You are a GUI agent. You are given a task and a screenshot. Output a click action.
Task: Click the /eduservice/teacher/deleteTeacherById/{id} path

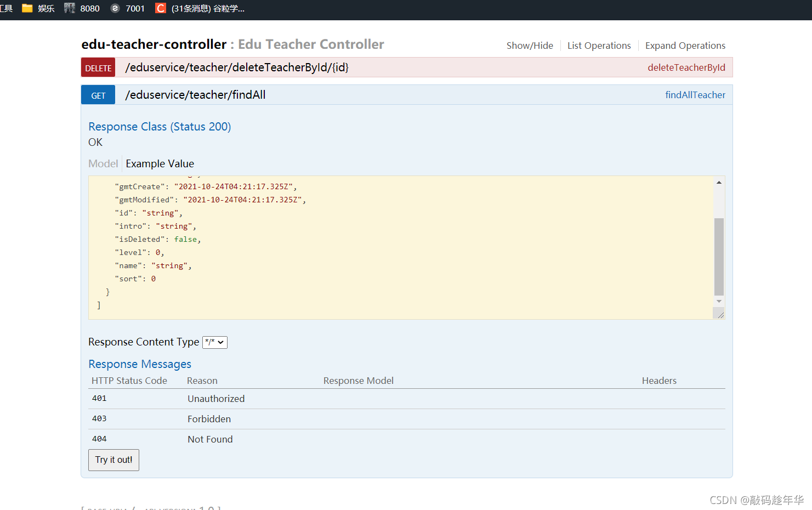(x=237, y=67)
